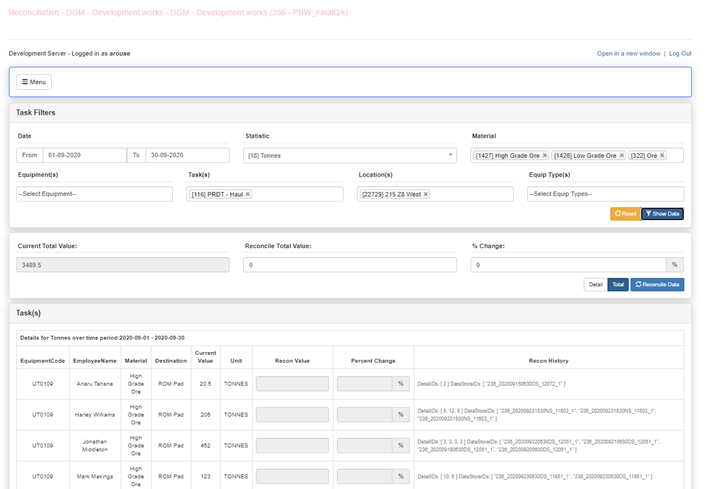Click the % Change input field
Viewport: 722px width, 489px height.
tap(569, 265)
